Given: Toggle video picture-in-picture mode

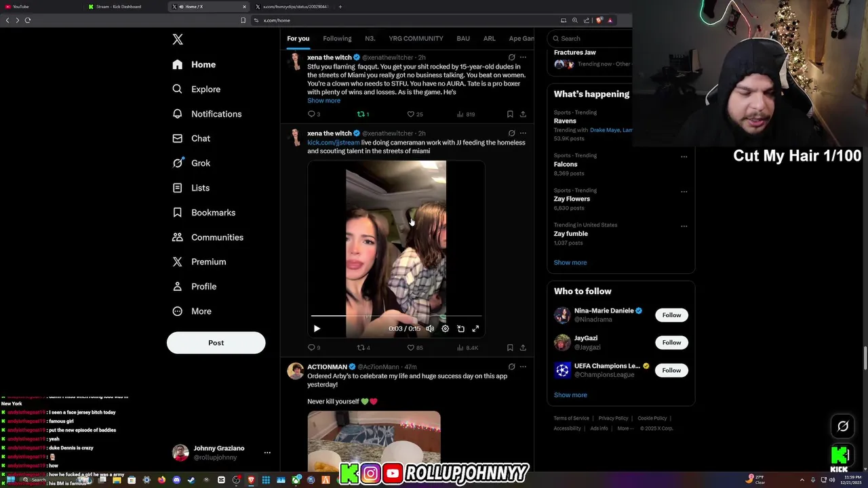Looking at the screenshot, I should pyautogui.click(x=460, y=329).
